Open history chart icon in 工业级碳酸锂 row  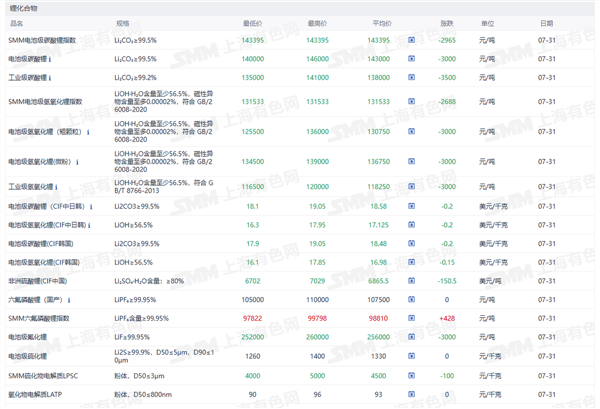point(411,77)
